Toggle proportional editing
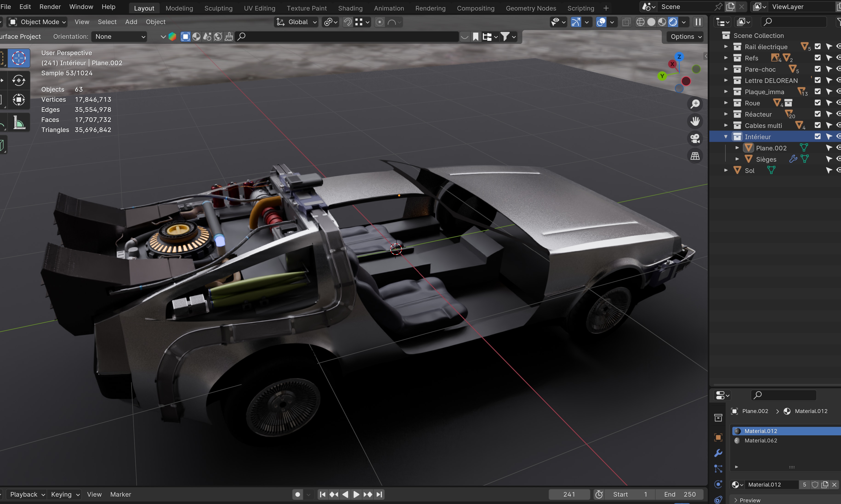Screen dimensions: 841x504 click(380, 22)
